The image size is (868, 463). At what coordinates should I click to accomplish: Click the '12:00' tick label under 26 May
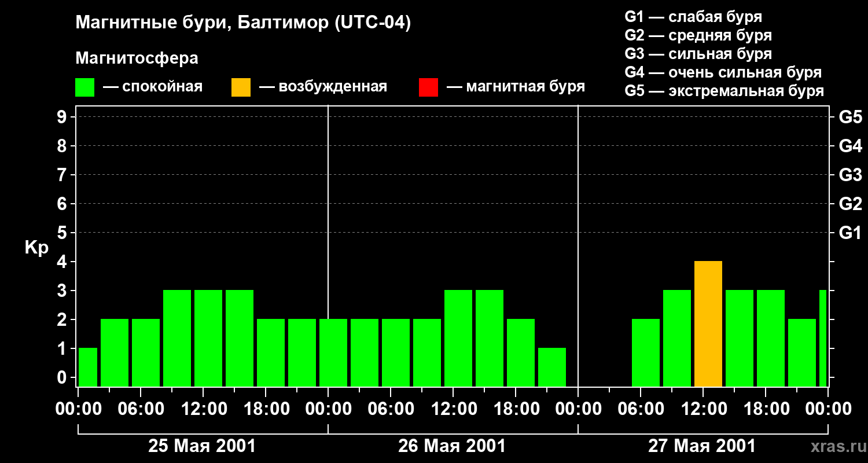click(x=454, y=409)
